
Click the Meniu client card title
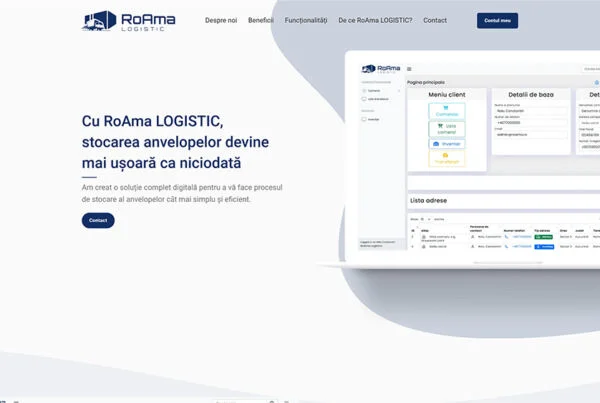point(447,95)
